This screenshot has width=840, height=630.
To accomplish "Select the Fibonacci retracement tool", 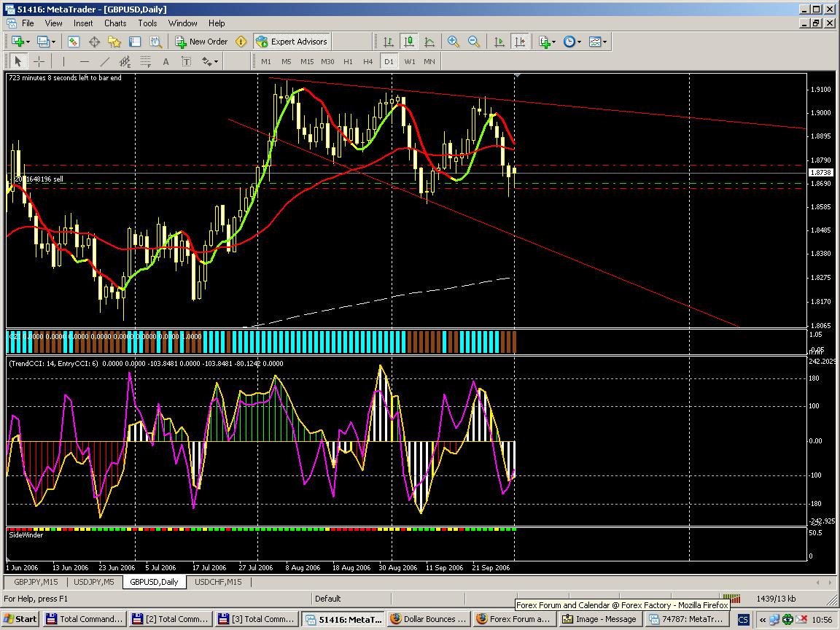I will (146, 61).
